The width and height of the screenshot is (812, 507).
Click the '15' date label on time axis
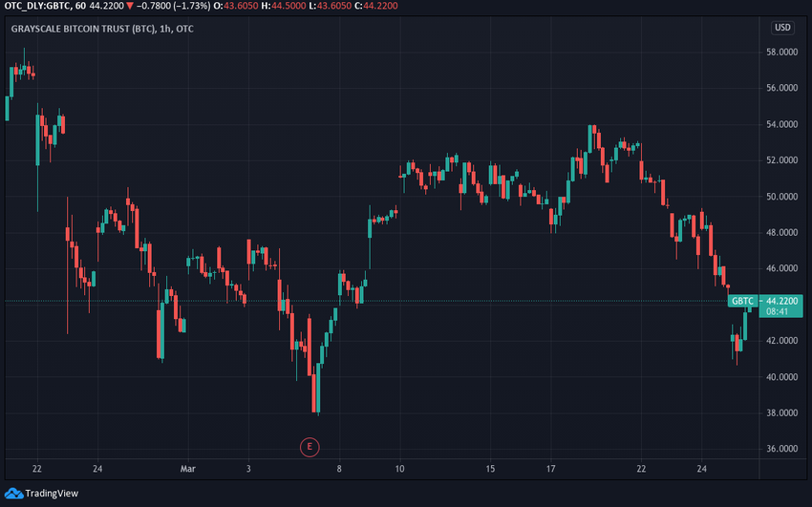pos(490,469)
